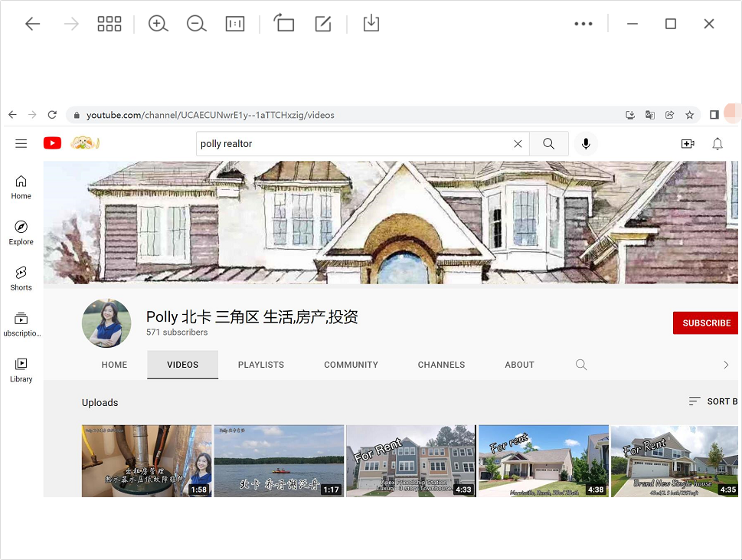This screenshot has height=560, width=742.
Task: Open YouTube notifications bell
Action: 717,143
